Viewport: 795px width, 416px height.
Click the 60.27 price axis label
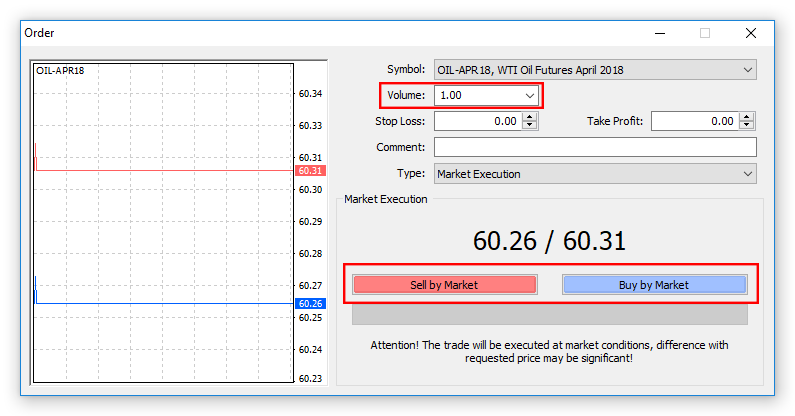pos(310,286)
